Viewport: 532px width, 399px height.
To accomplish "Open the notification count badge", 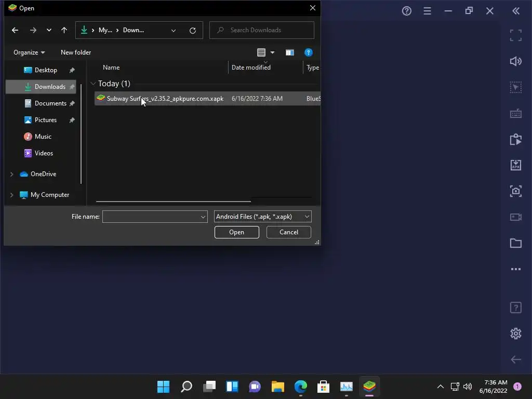I will coord(517,387).
